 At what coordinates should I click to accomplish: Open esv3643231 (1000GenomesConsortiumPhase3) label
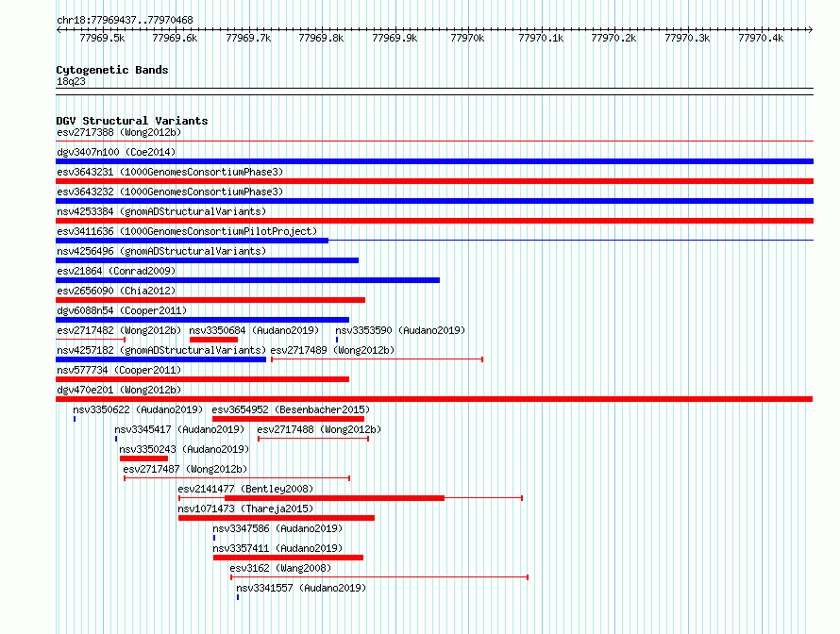point(170,172)
